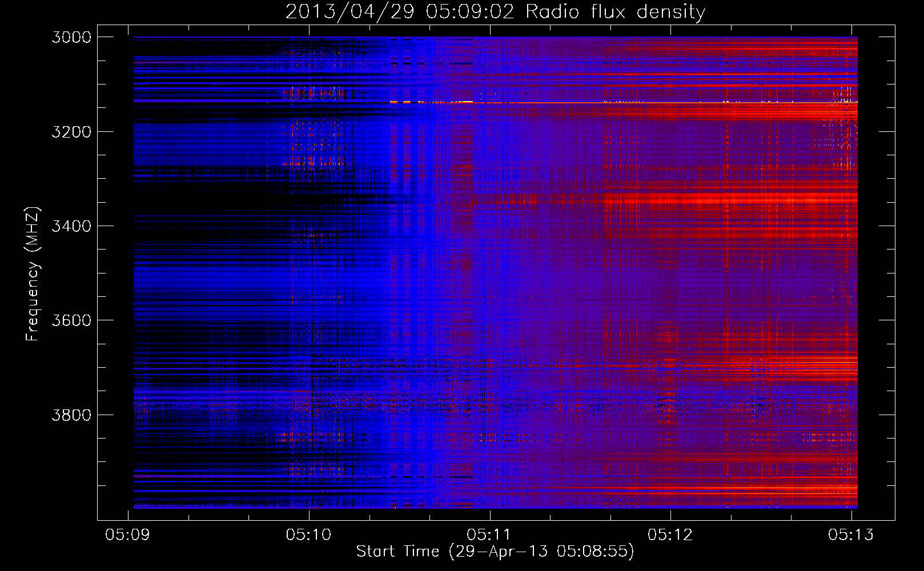Click the 05:13 time axis label

[x=851, y=535]
